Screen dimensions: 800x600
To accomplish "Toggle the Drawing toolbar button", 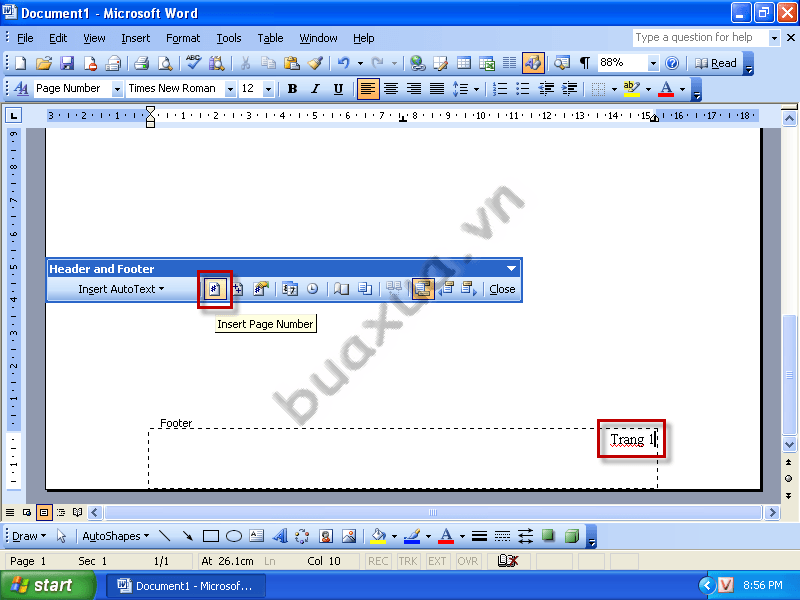I will (533, 63).
